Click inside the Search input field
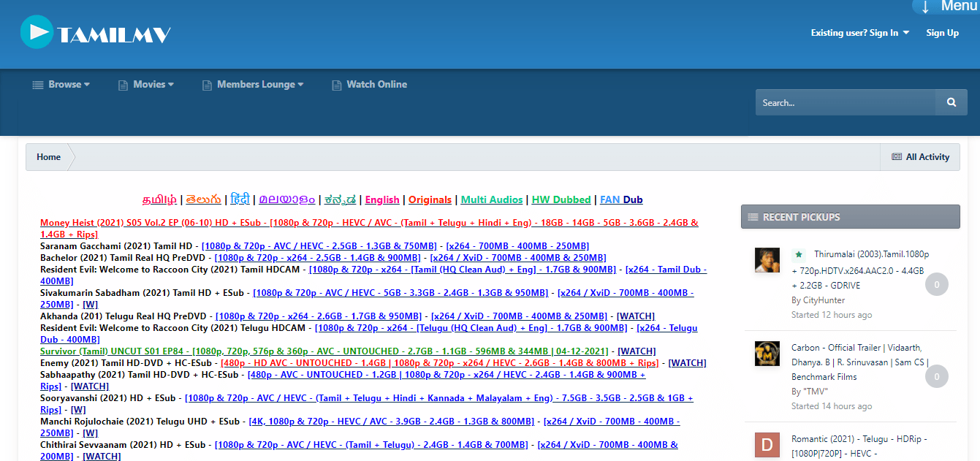The height and width of the screenshot is (461, 980). [x=845, y=103]
